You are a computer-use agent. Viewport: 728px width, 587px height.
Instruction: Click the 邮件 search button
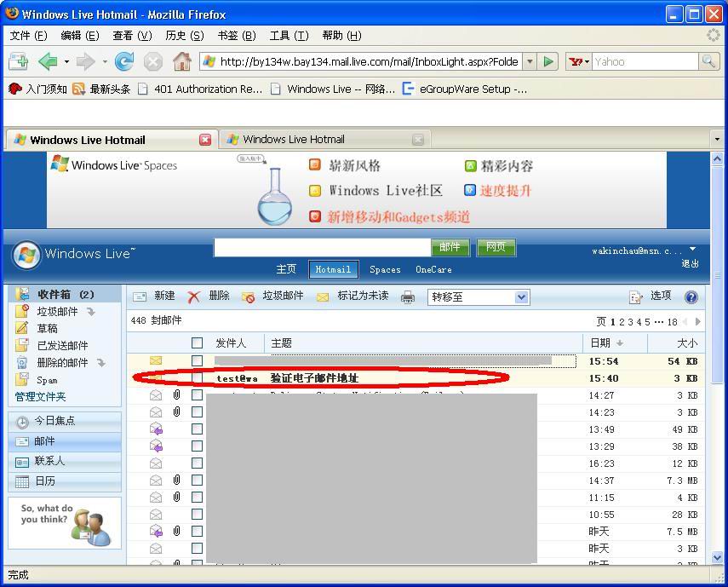tap(450, 247)
